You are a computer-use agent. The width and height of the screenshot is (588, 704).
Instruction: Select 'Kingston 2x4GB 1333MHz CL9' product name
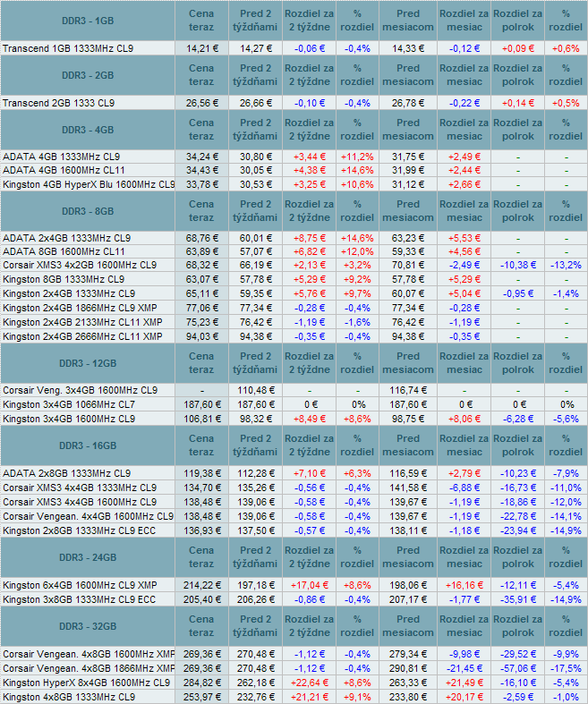[x=69, y=293]
